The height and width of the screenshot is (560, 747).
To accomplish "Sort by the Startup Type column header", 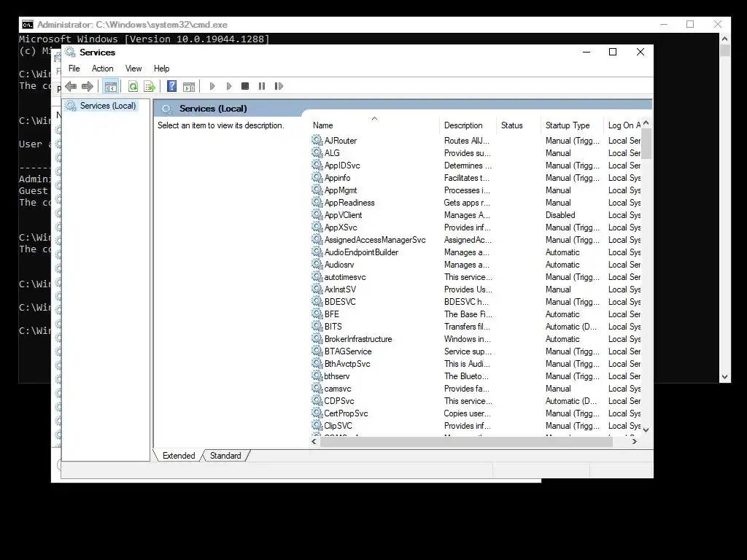I will pyautogui.click(x=572, y=125).
